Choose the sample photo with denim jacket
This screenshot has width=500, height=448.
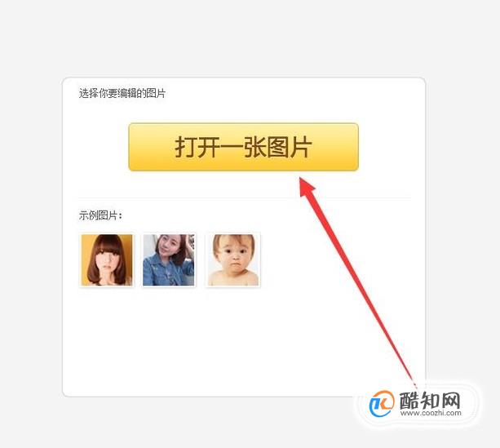tap(169, 259)
